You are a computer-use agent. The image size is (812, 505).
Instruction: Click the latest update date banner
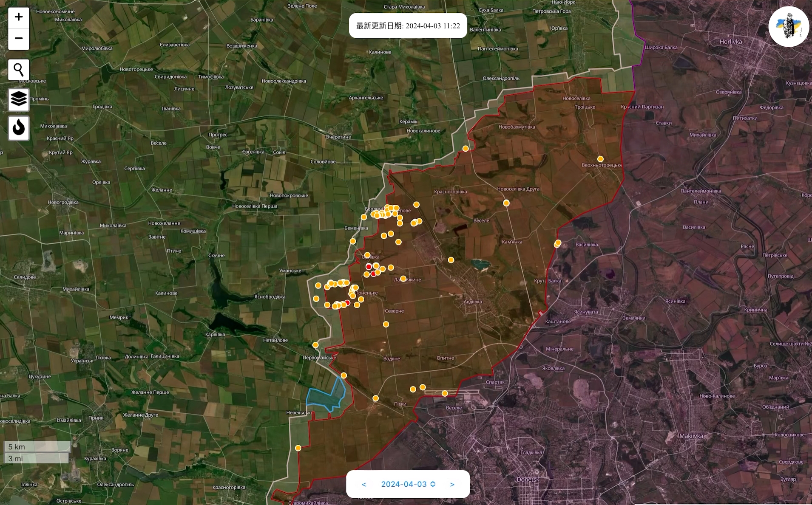point(408,26)
